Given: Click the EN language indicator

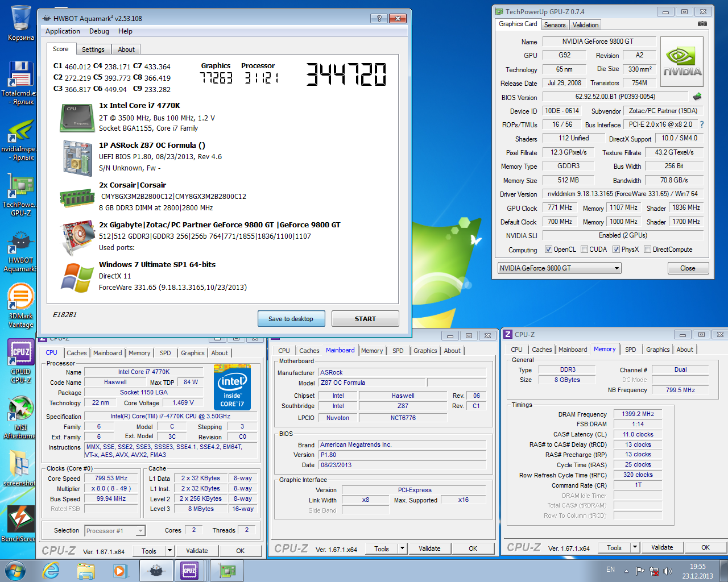Looking at the screenshot, I should click(610, 569).
